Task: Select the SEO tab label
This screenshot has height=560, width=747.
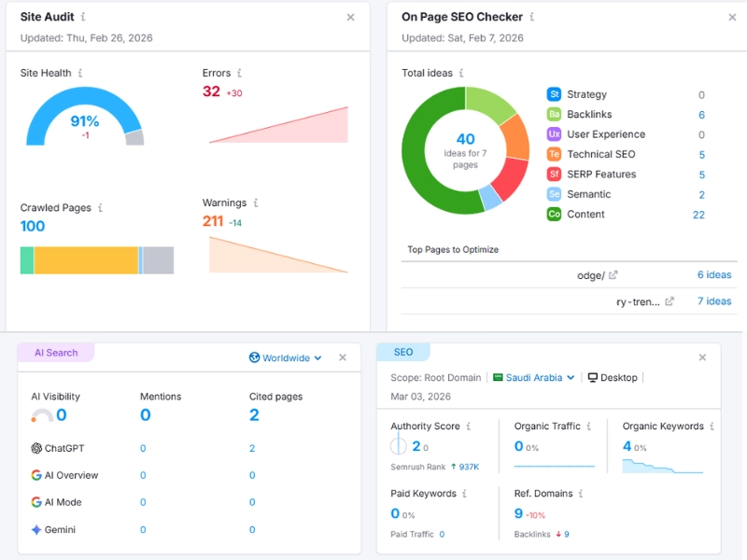Action: (403, 353)
